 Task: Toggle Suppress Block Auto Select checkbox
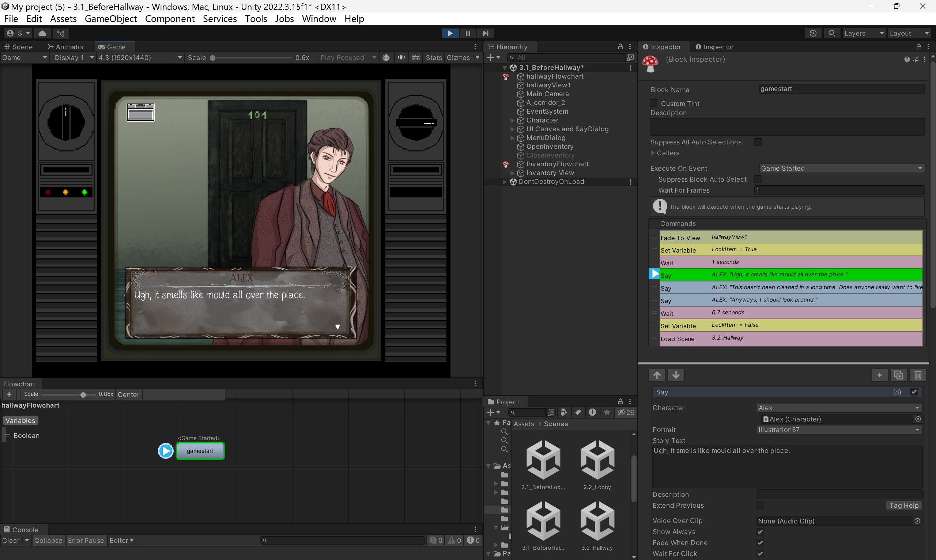pyautogui.click(x=758, y=179)
